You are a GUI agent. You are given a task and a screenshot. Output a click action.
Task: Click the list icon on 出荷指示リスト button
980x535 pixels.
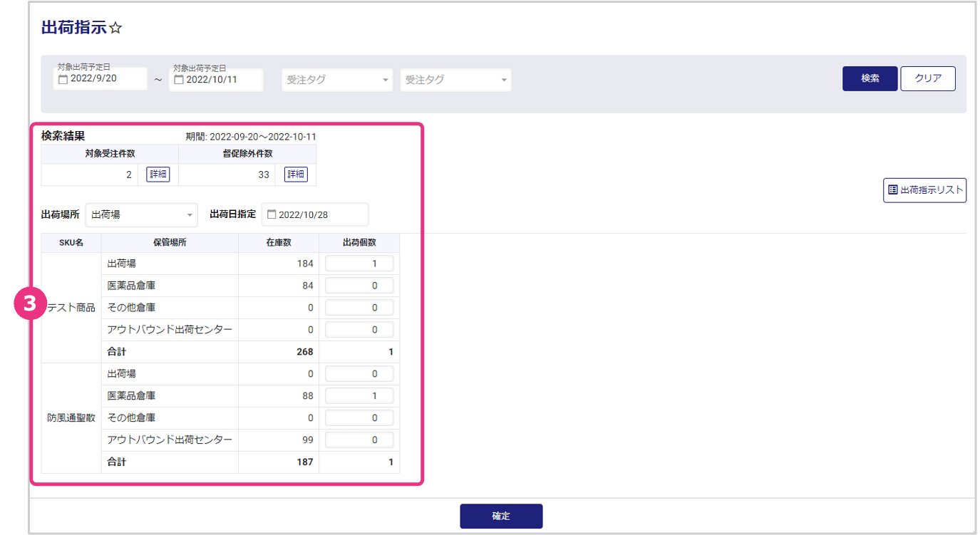tap(892, 190)
